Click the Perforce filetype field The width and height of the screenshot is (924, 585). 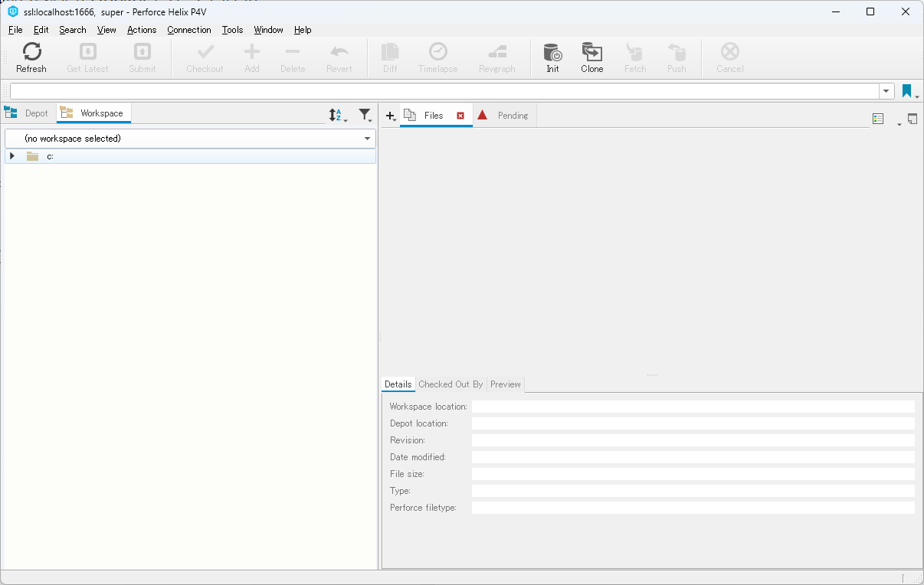click(x=693, y=508)
